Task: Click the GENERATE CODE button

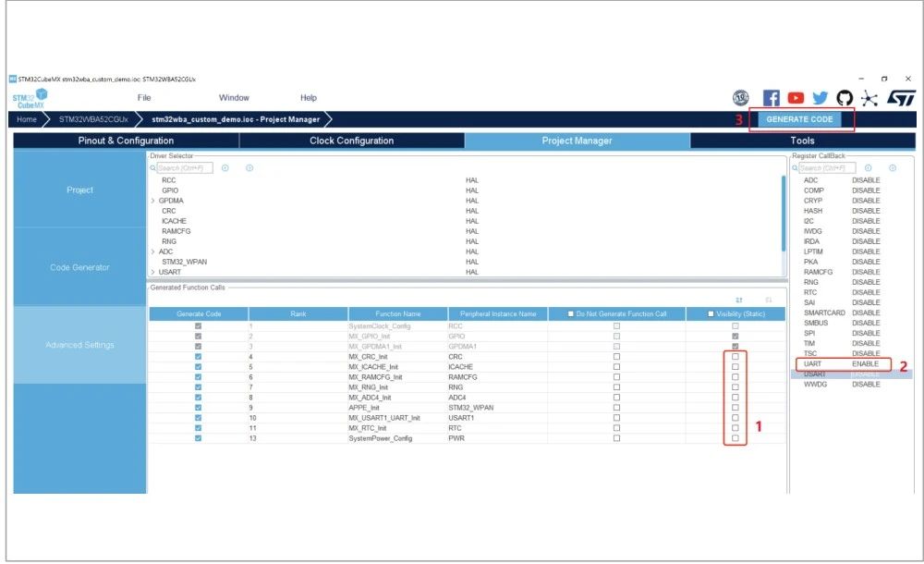Action: click(x=799, y=119)
